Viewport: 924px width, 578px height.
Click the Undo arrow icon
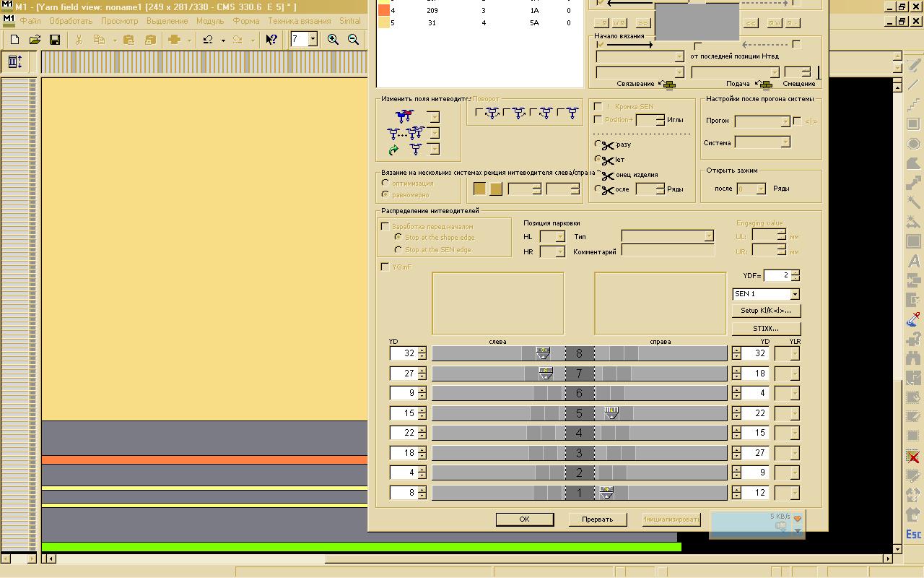point(208,40)
